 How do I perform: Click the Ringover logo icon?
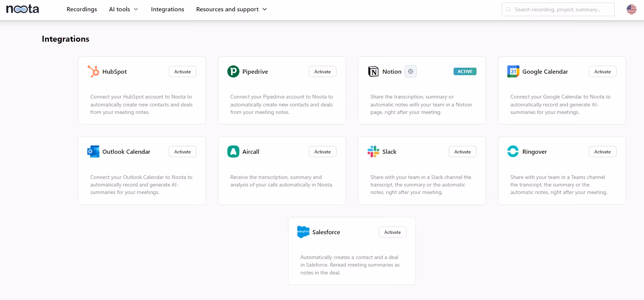(x=513, y=152)
